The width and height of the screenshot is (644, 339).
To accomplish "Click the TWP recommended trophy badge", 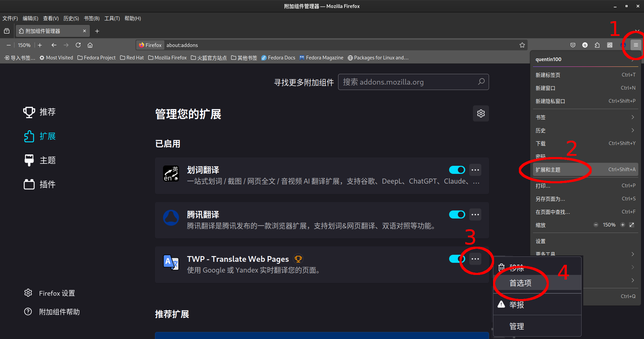I will click(x=298, y=259).
